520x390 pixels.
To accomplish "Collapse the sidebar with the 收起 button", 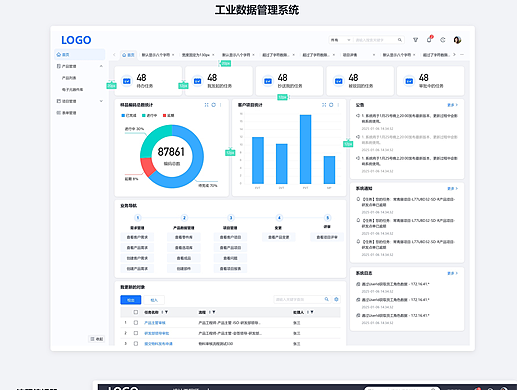I will pos(97,339).
